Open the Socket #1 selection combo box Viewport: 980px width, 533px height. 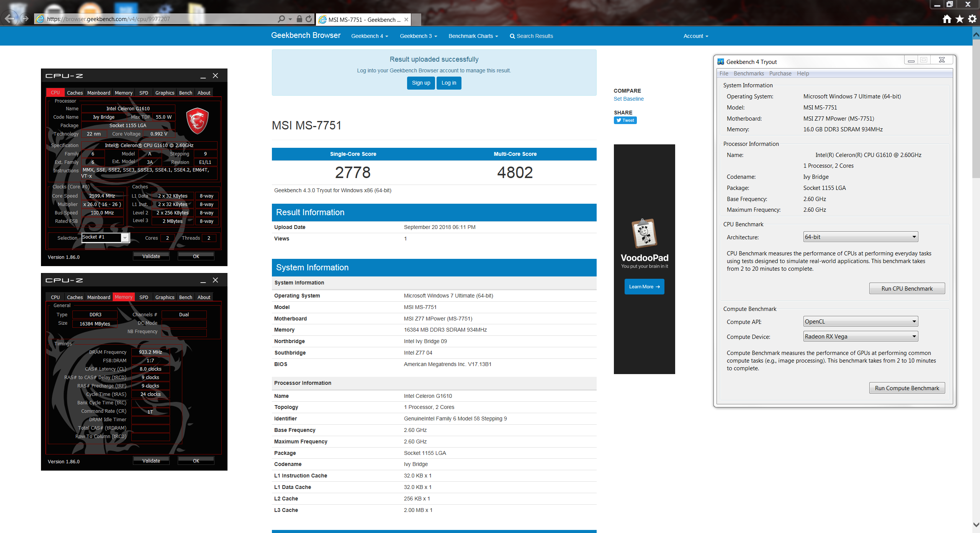tap(106, 237)
